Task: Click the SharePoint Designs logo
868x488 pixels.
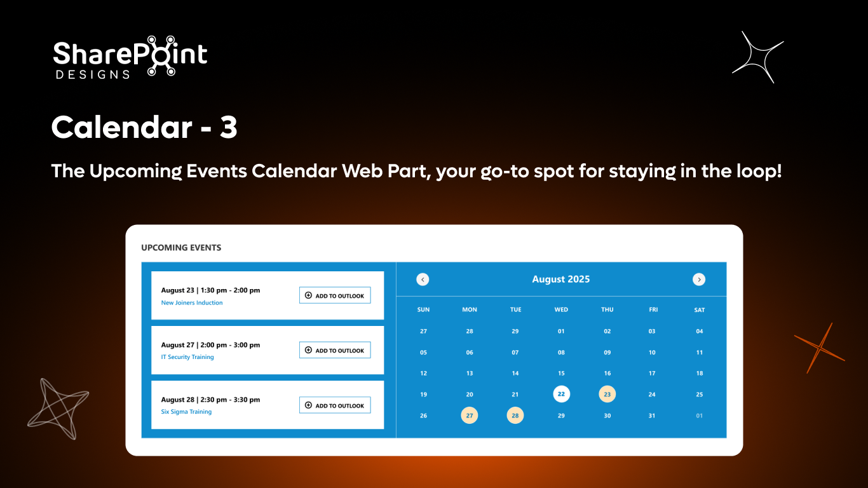Action: coord(129,57)
